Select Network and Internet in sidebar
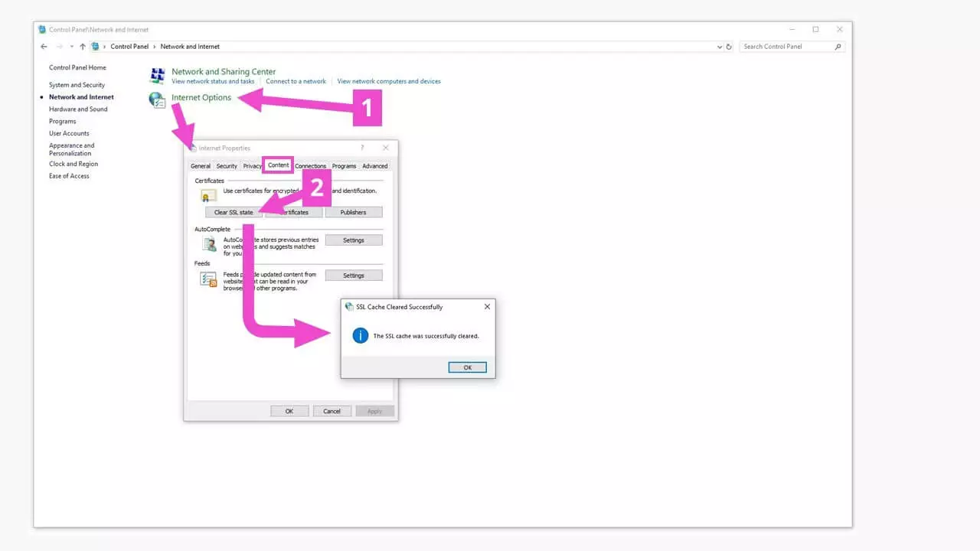Screen dimensions: 980x551 (x=81, y=97)
